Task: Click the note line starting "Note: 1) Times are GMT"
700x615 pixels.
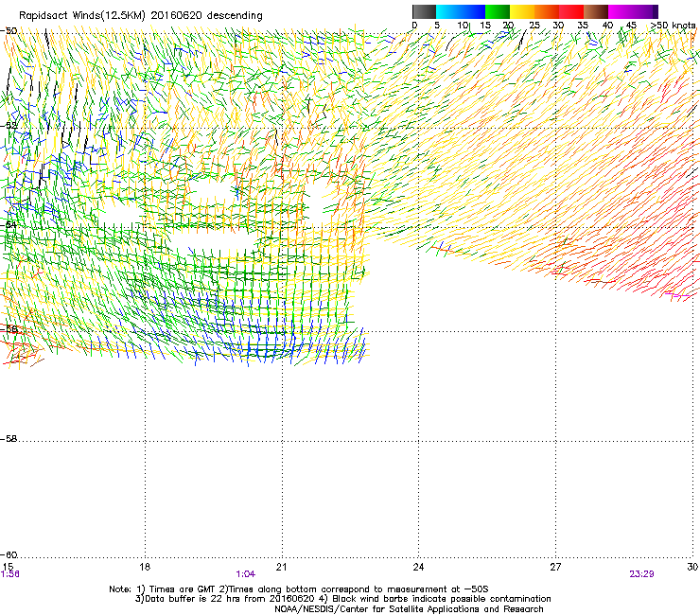Action: [x=299, y=589]
